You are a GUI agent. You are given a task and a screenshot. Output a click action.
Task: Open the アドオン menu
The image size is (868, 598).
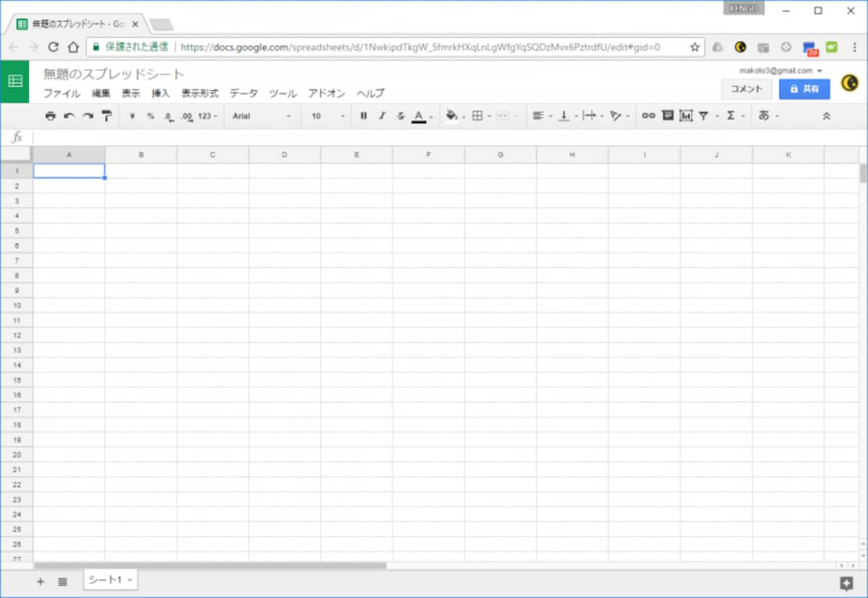pos(326,93)
